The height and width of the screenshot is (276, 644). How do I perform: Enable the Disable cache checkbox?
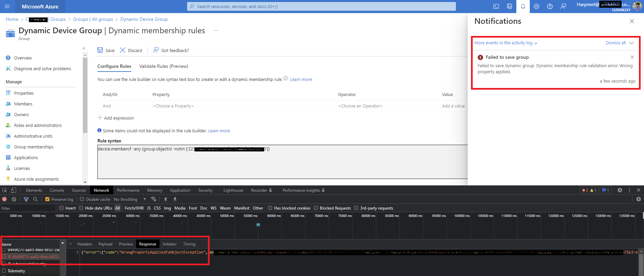tap(82, 199)
